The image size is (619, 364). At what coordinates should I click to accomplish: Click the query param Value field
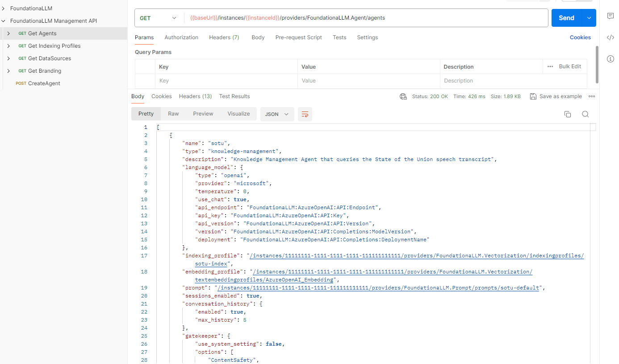point(369,81)
